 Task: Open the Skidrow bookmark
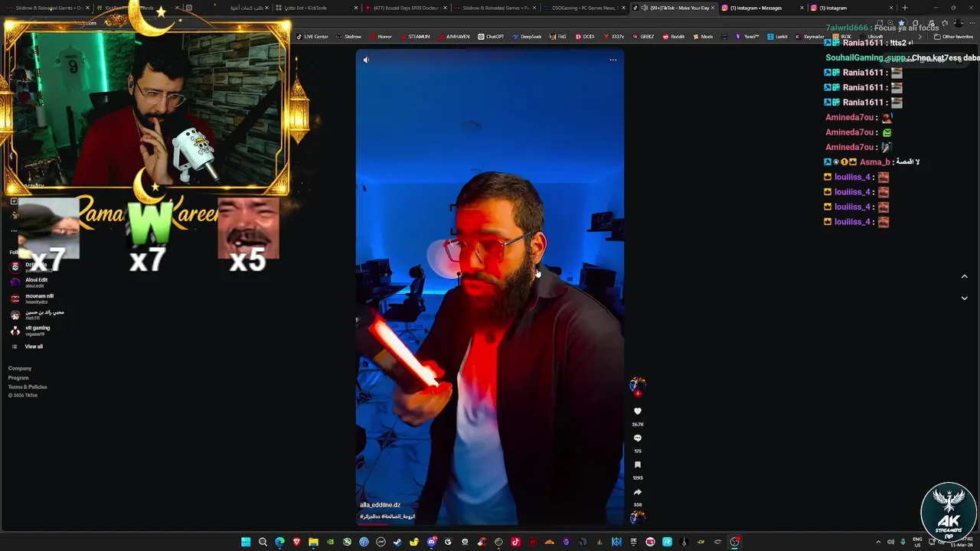349,37
